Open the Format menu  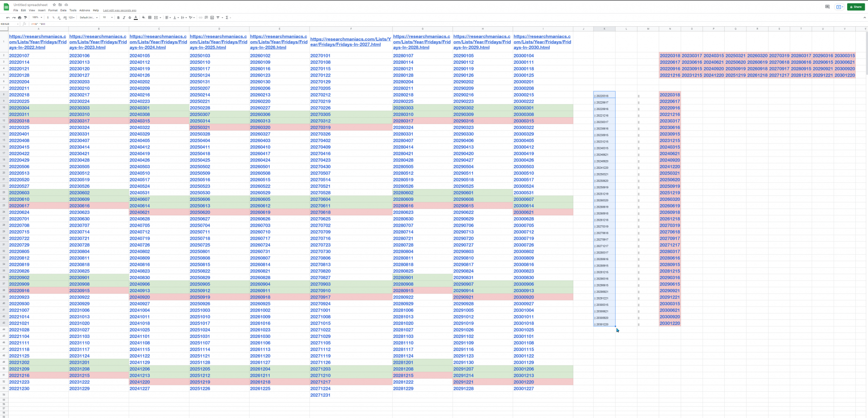pyautogui.click(x=53, y=10)
